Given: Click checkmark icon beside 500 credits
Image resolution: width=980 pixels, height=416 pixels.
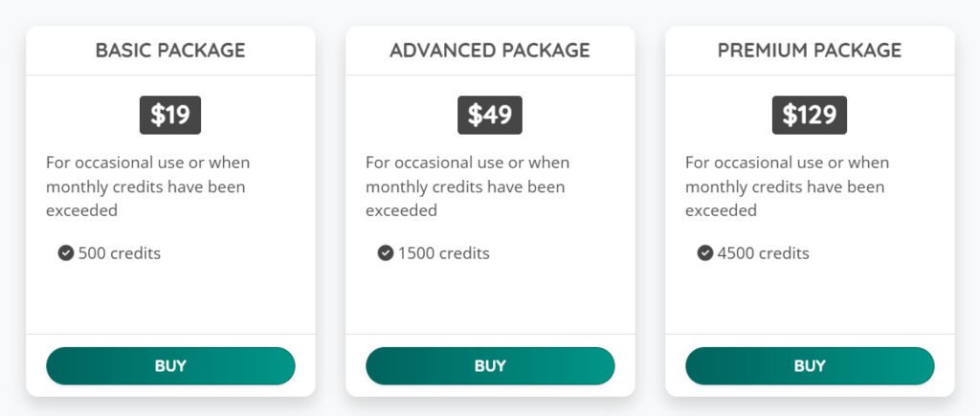Looking at the screenshot, I should (x=66, y=253).
